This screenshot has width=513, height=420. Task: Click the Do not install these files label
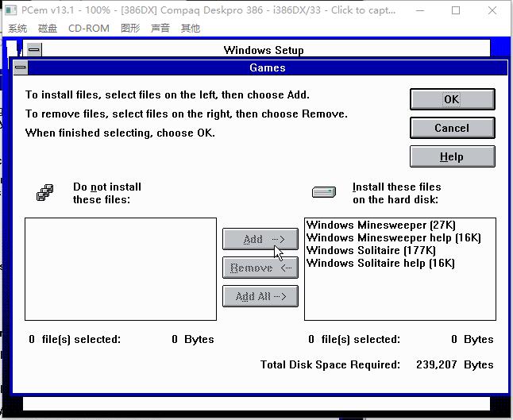[x=107, y=193]
